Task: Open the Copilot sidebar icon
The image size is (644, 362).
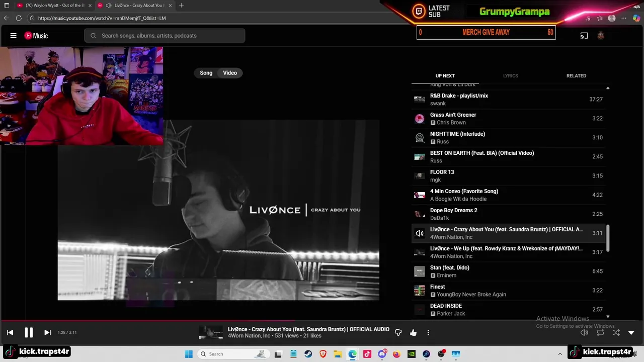Action: coord(637,18)
